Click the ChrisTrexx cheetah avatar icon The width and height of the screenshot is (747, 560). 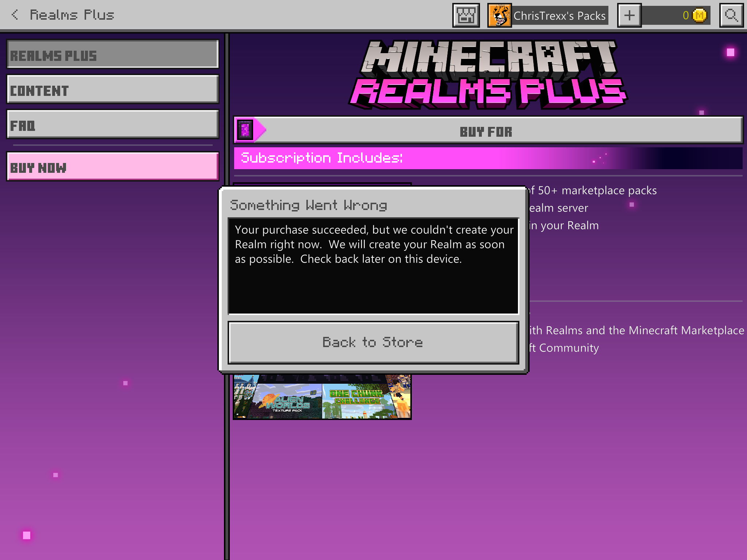[499, 15]
